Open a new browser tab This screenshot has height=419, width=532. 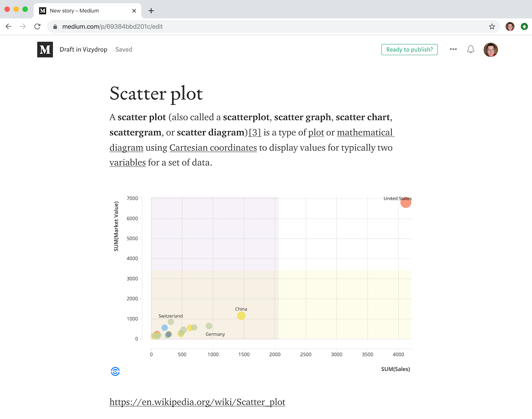tap(151, 10)
